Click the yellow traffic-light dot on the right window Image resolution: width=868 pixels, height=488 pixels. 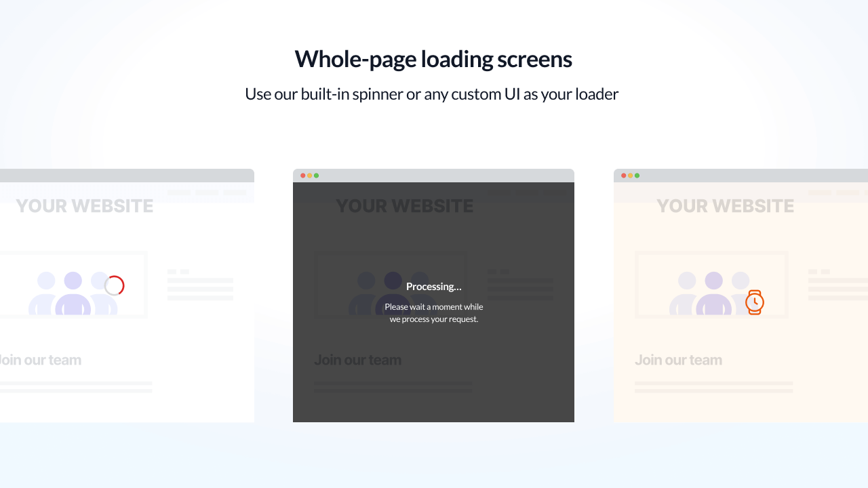pyautogui.click(x=631, y=175)
